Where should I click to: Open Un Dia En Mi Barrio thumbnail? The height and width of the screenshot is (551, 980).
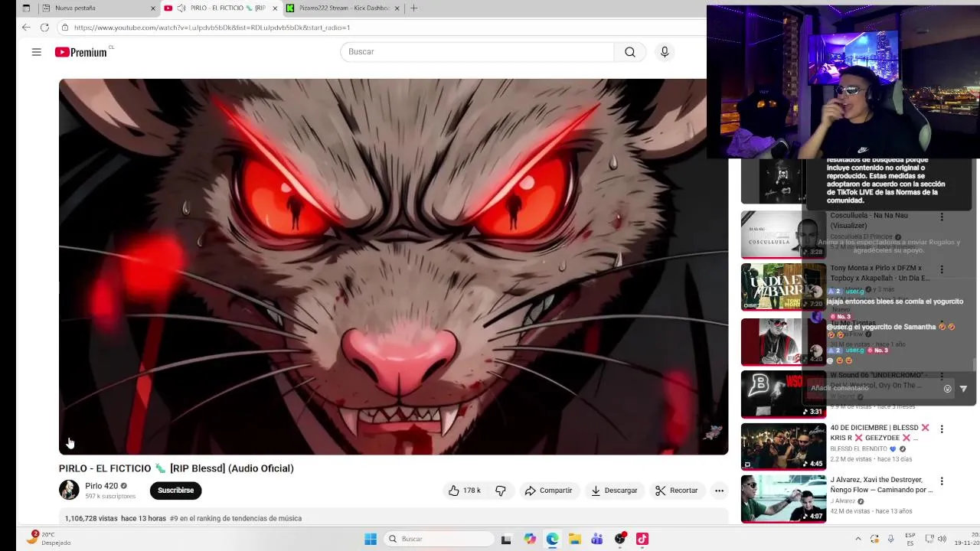783,287
